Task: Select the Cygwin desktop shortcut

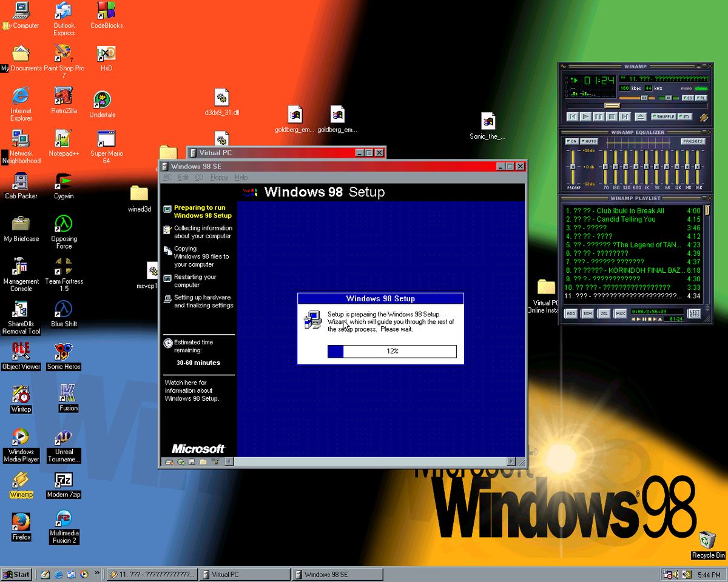Action: coord(64,182)
